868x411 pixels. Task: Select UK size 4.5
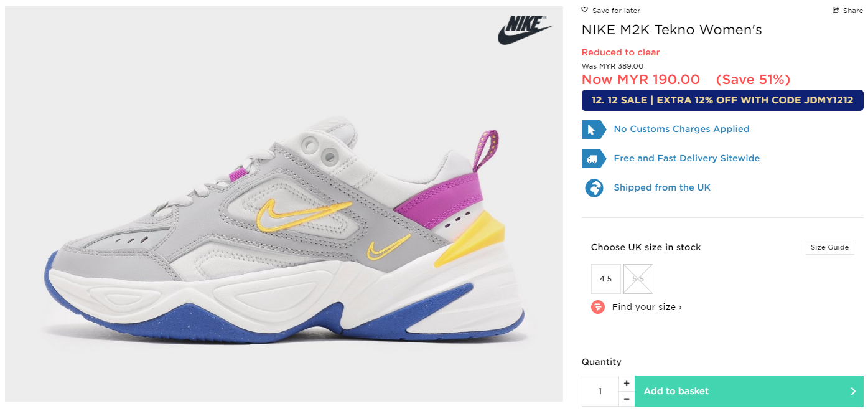click(606, 279)
